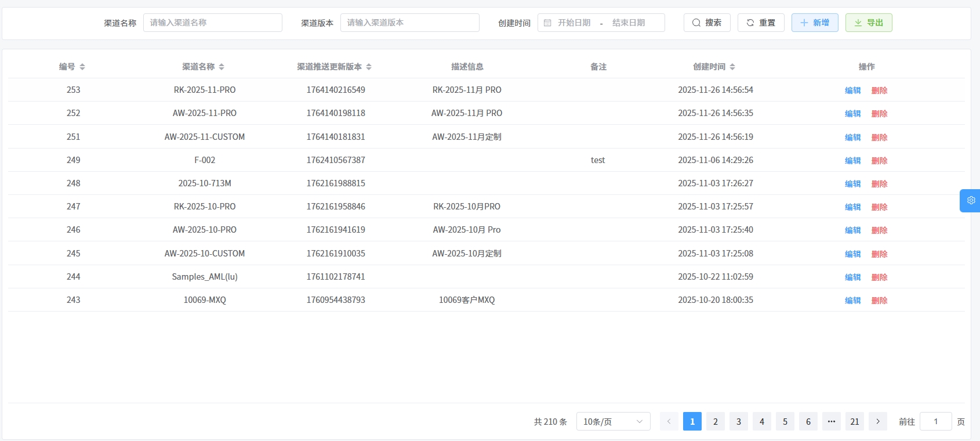This screenshot has height=441, width=980.
Task: Sort by 创建时间 column arrows
Action: click(x=732, y=67)
